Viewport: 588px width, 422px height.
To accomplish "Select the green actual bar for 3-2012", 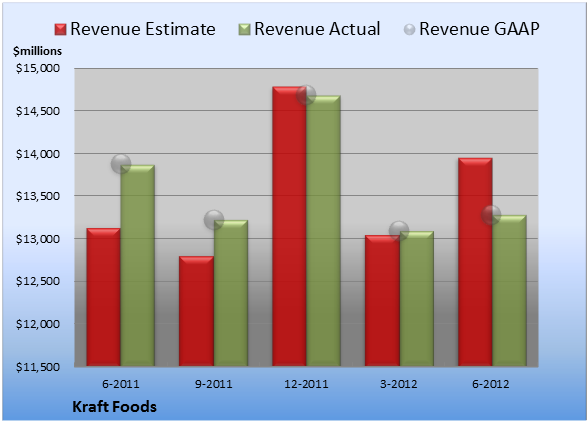I will click(x=417, y=299).
